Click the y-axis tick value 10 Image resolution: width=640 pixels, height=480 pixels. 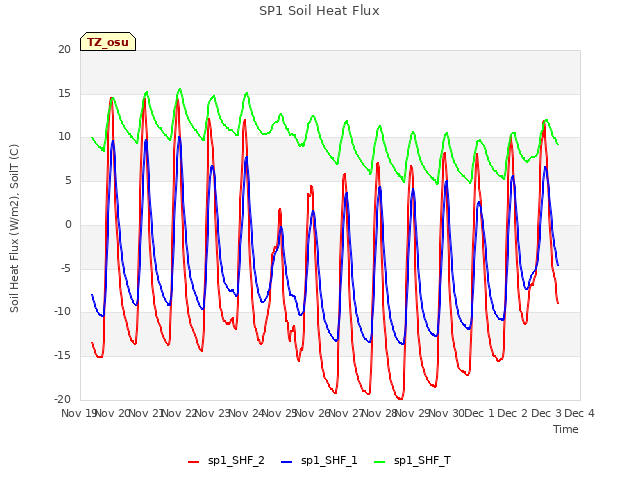click(x=64, y=137)
